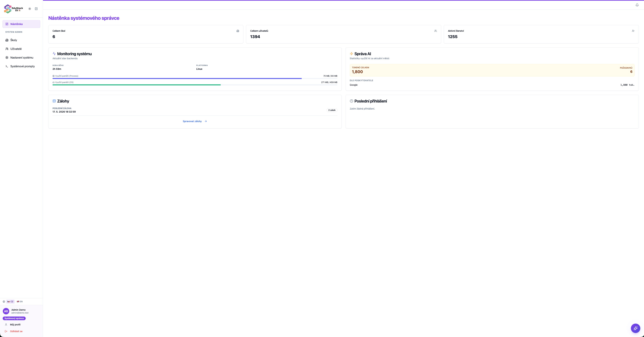The height and width of the screenshot is (337, 644).
Task: Click Odhlásit se to log out
Action: tap(16, 331)
